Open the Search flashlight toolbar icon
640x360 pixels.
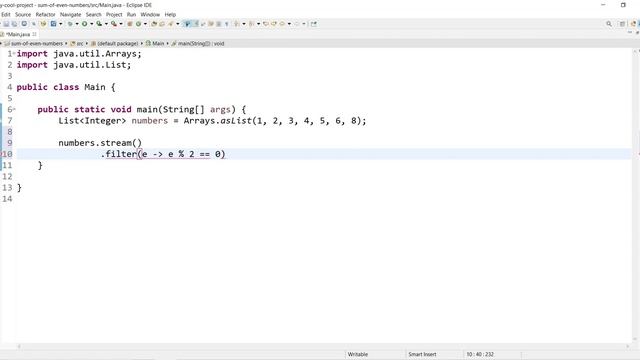click(x=170, y=24)
